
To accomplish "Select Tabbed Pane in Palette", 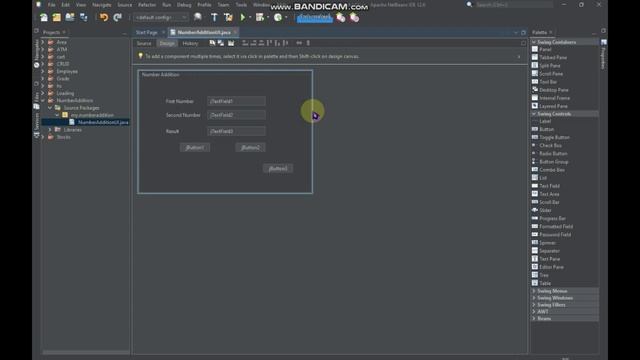I will pyautogui.click(x=549, y=58).
